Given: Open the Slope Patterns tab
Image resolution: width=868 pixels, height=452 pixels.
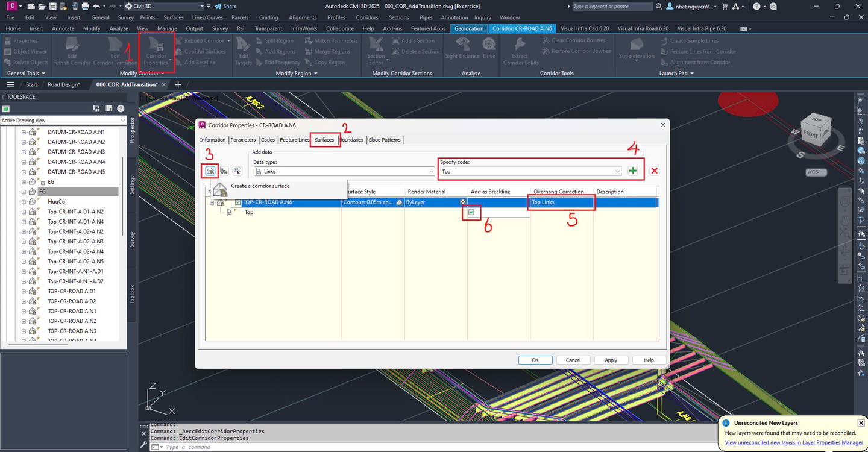Looking at the screenshot, I should click(x=385, y=140).
